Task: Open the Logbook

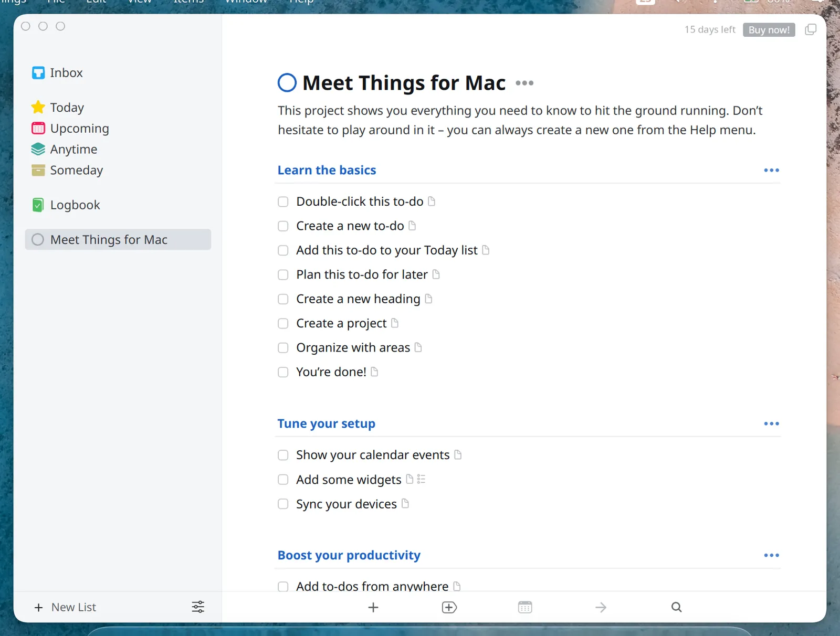Action: (x=66, y=205)
